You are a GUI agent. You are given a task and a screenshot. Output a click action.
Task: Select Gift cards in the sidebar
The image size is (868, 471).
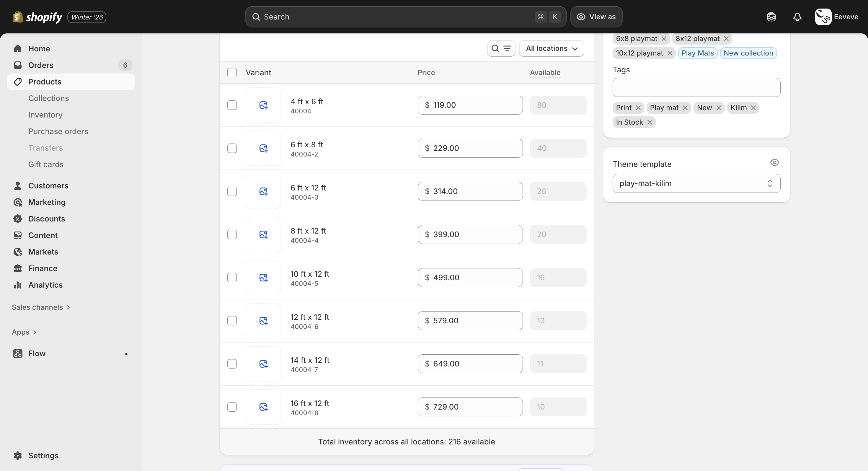46,164
